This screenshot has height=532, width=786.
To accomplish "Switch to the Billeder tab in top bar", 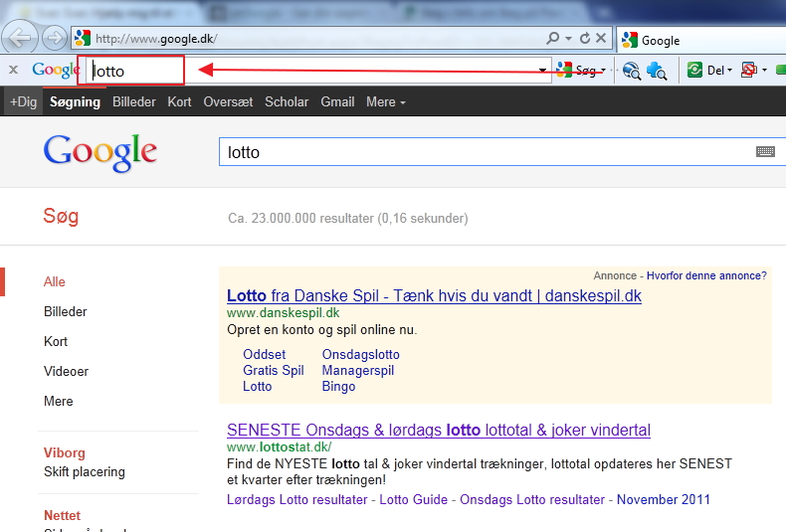I will coord(133,101).
